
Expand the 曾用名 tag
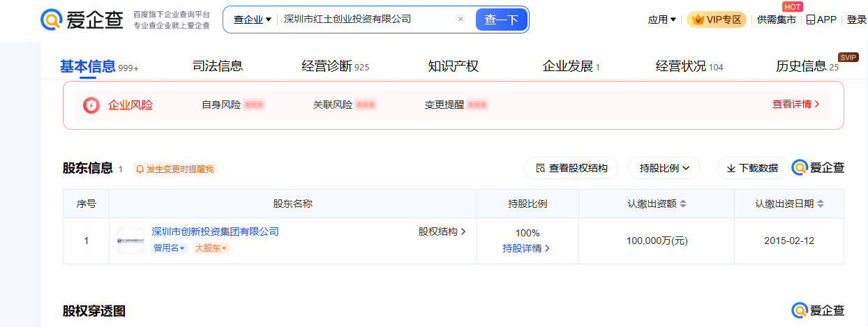[170, 248]
